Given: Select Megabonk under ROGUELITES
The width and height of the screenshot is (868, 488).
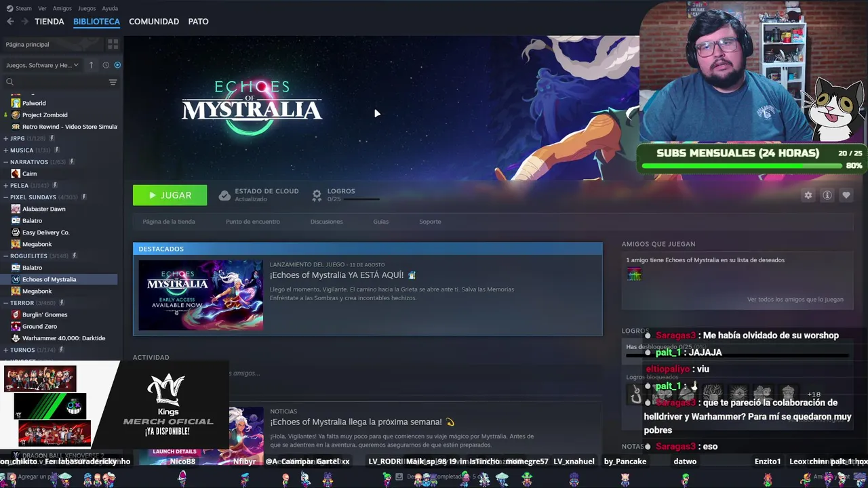Looking at the screenshot, I should (x=37, y=291).
